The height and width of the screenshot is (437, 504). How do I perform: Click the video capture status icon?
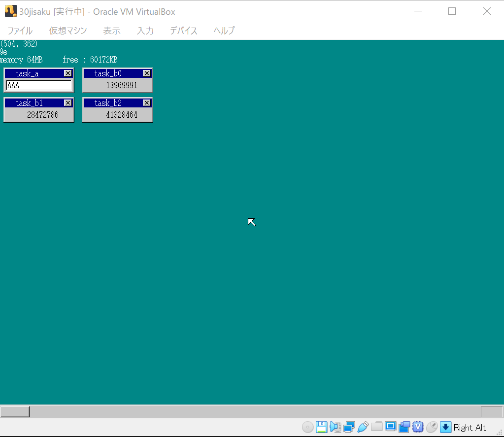pyautogui.click(x=404, y=427)
